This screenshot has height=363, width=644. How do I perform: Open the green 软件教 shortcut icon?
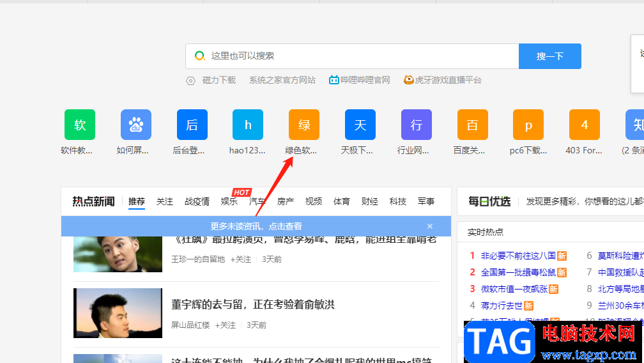(80, 125)
